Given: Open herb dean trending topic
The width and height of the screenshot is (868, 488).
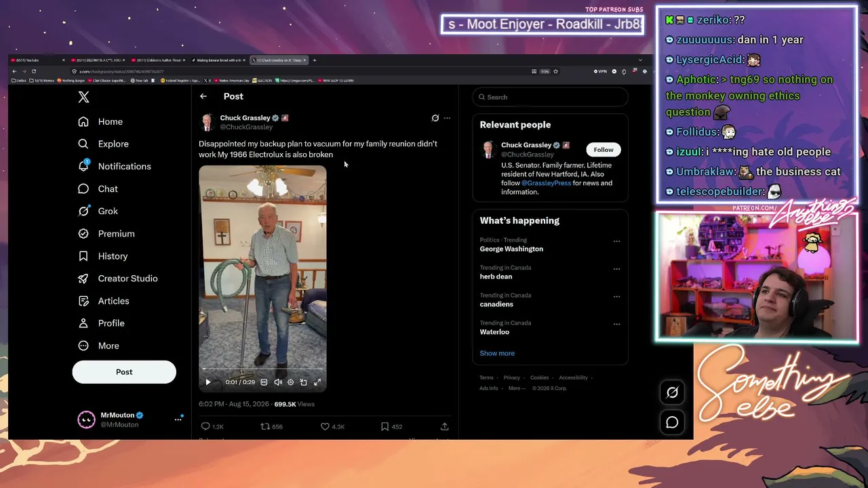Looking at the screenshot, I should tap(496, 277).
